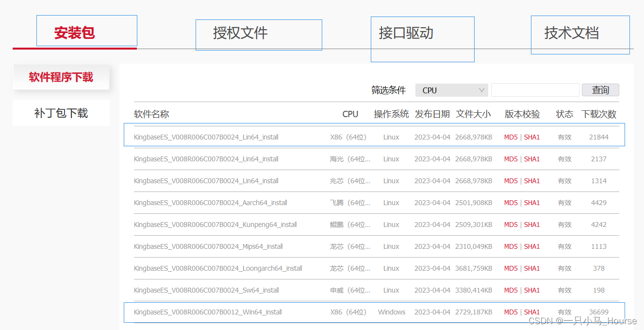Click the 查询 button
This screenshot has width=644, height=330.
(x=600, y=90)
